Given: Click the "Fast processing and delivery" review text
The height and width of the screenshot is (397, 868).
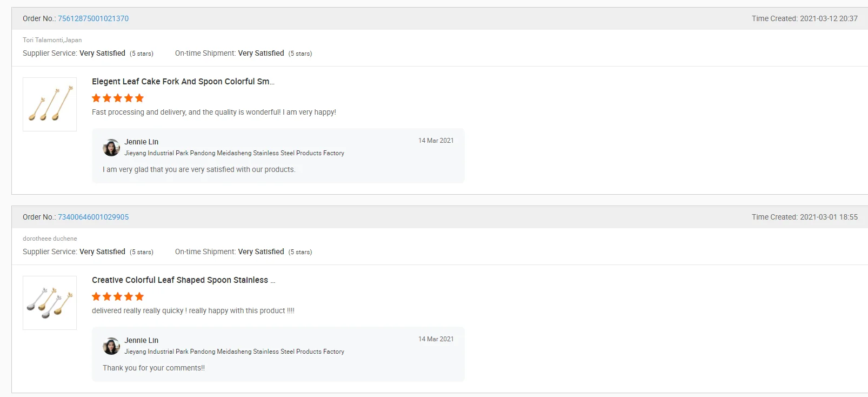Looking at the screenshot, I should [213, 112].
